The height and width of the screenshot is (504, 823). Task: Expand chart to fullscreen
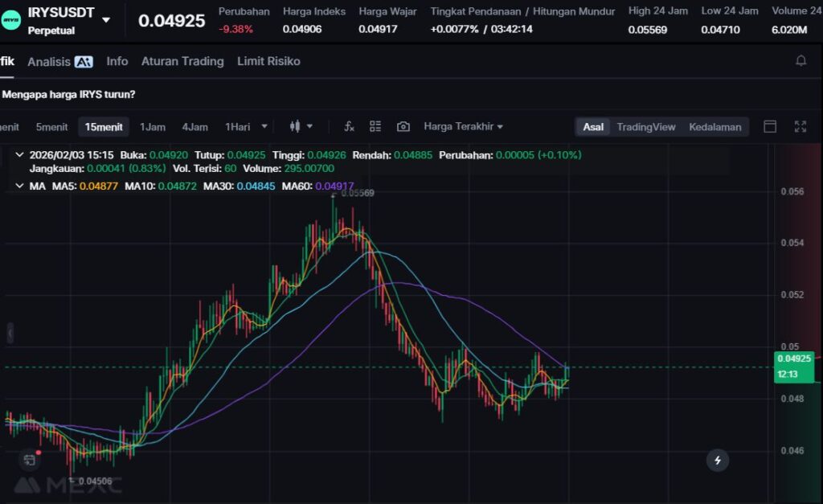tap(800, 127)
